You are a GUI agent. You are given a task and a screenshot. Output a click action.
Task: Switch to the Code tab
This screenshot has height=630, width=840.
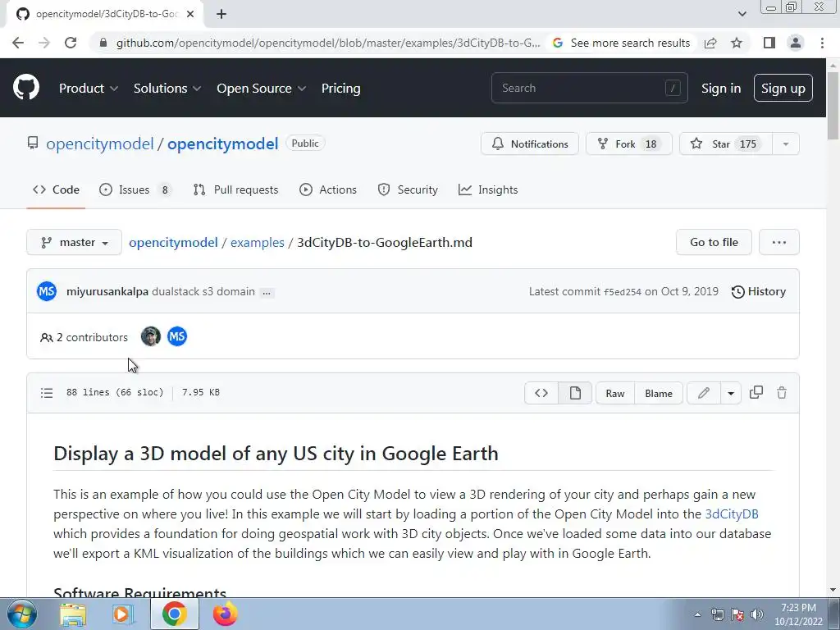56,189
